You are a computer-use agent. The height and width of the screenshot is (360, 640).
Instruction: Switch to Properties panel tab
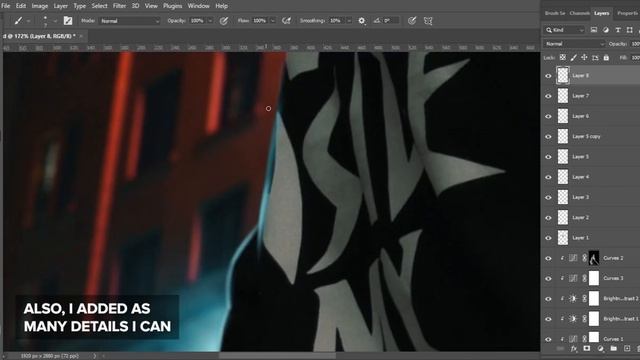(x=627, y=13)
